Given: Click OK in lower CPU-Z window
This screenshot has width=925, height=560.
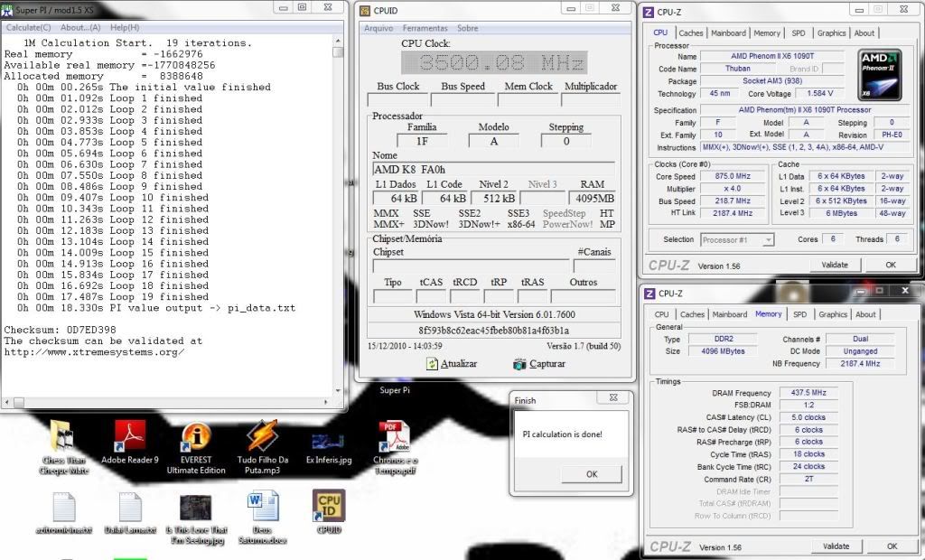Looking at the screenshot, I should coord(892,546).
